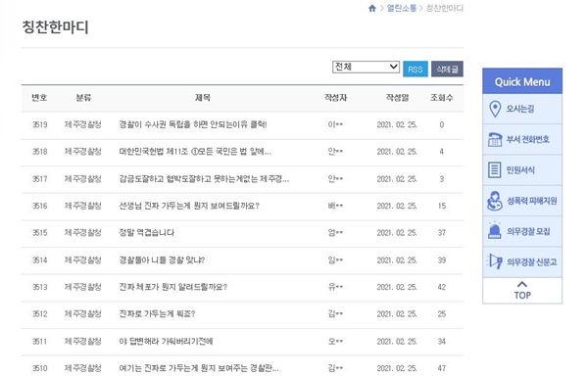
Task: Open 성폭력 피해지원 quick menu link
Action: coord(522,201)
